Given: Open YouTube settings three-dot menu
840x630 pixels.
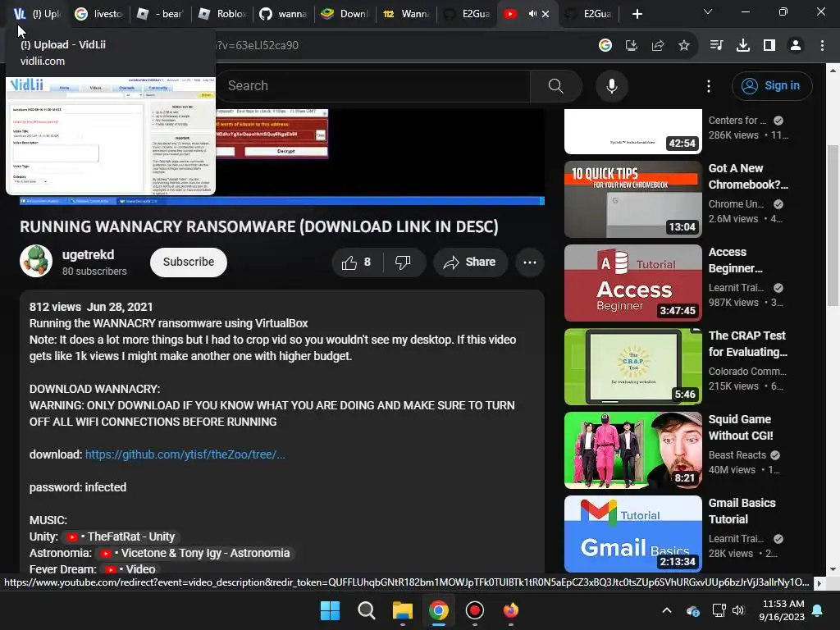Looking at the screenshot, I should click(x=708, y=85).
